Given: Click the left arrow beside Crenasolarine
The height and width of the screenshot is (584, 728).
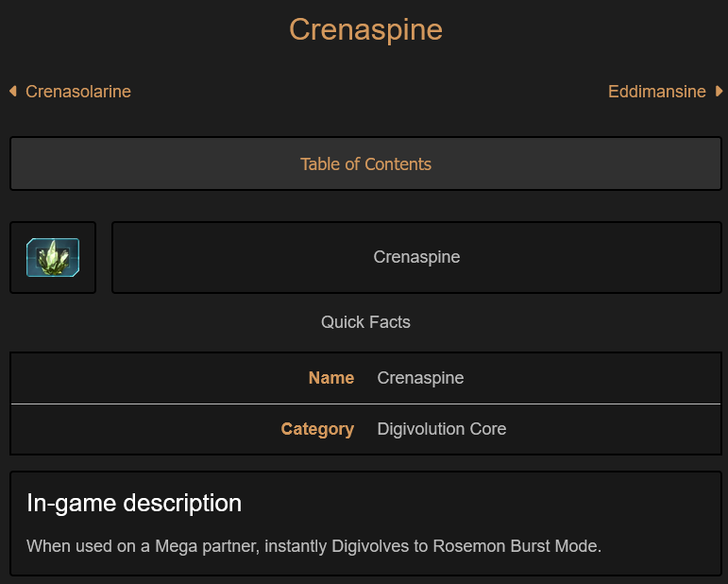Looking at the screenshot, I should (13, 91).
